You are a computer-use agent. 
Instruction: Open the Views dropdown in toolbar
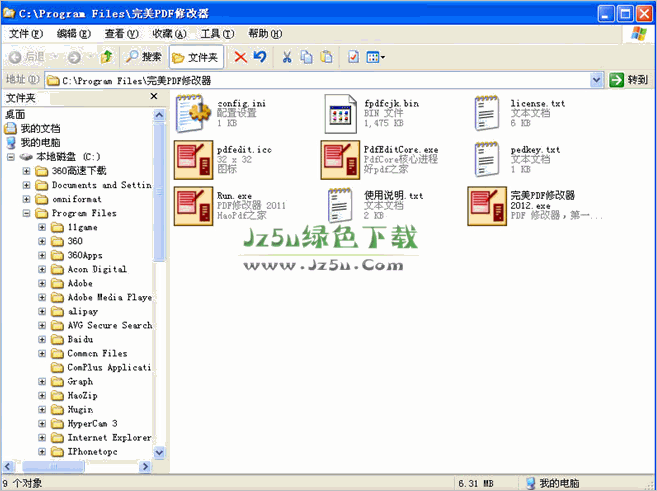375,57
